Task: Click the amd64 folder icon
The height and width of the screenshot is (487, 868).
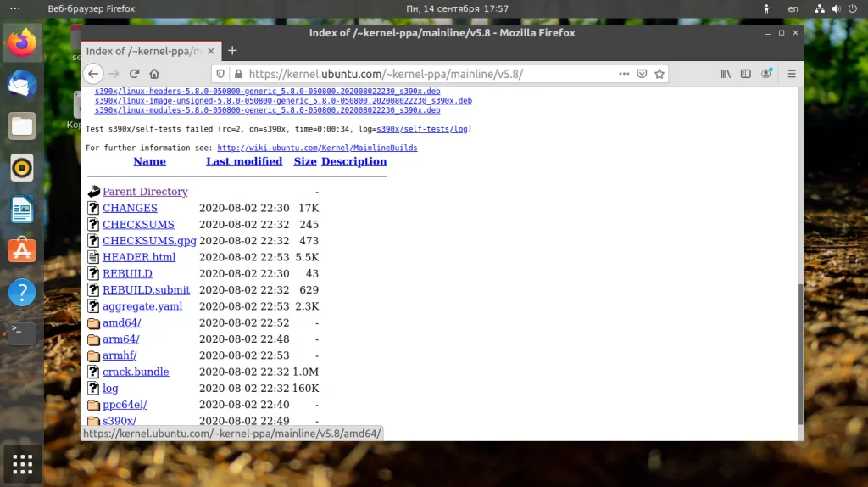Action: [x=93, y=323]
